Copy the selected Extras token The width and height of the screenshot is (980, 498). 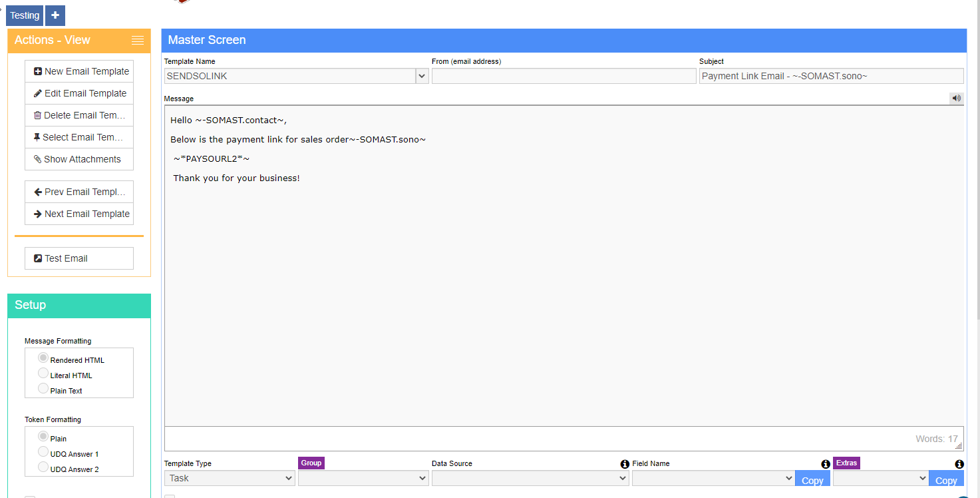[x=946, y=479]
